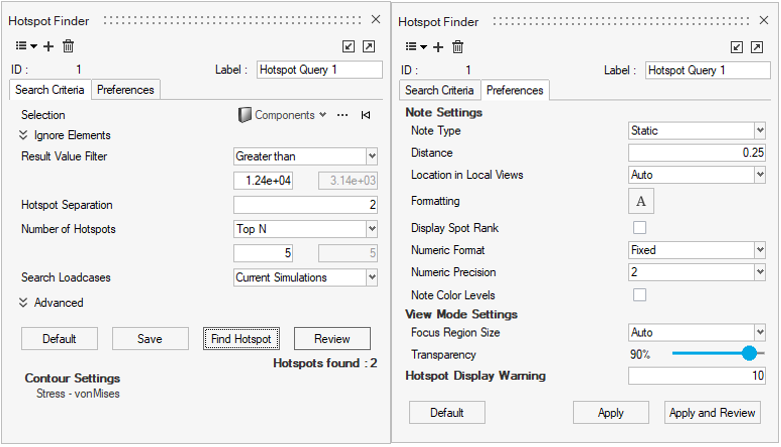Expand the Ignore Elements section
This screenshot has width=781, height=447.
(x=24, y=135)
